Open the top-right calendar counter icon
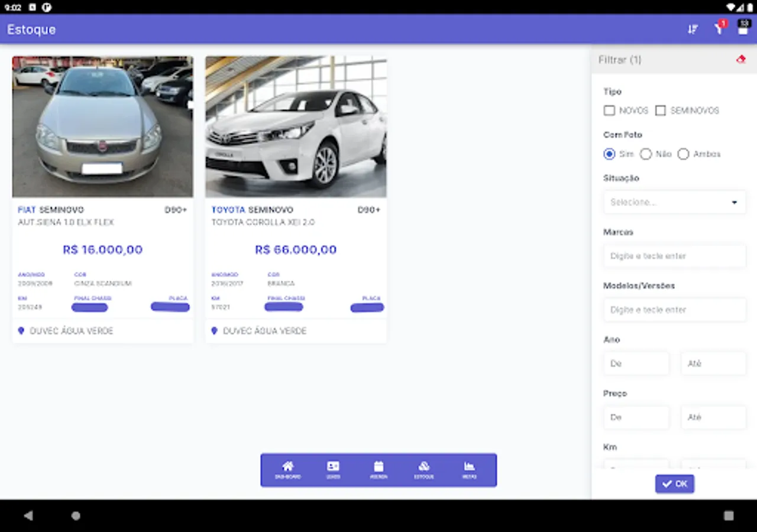Viewport: 757px width, 532px height. click(x=743, y=27)
